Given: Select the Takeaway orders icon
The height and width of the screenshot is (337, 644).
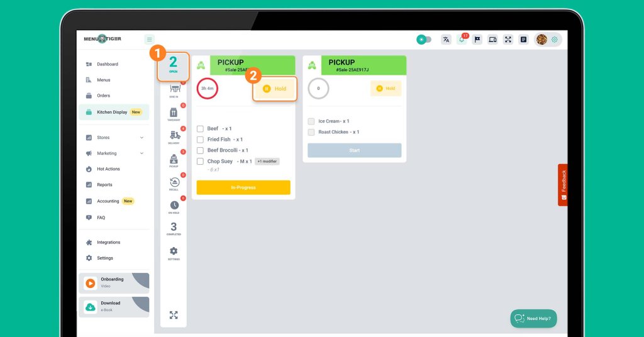Looking at the screenshot, I should pos(174,113).
